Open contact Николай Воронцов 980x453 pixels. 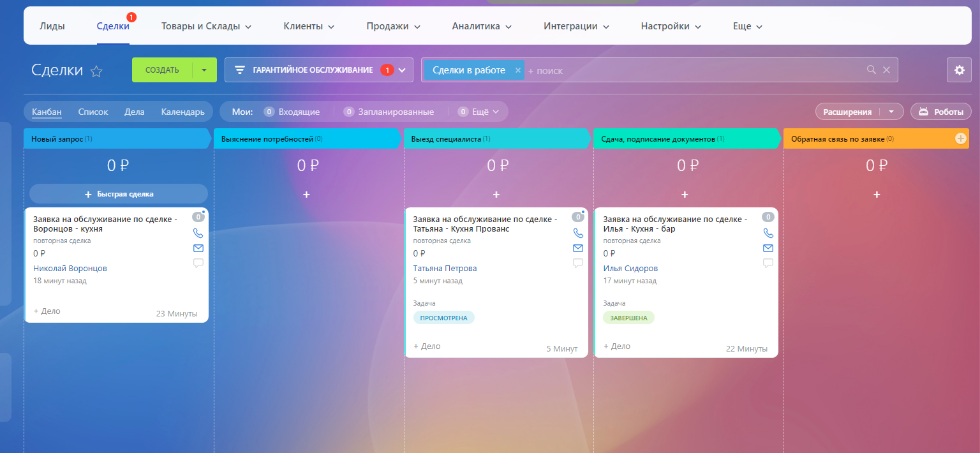(x=70, y=269)
